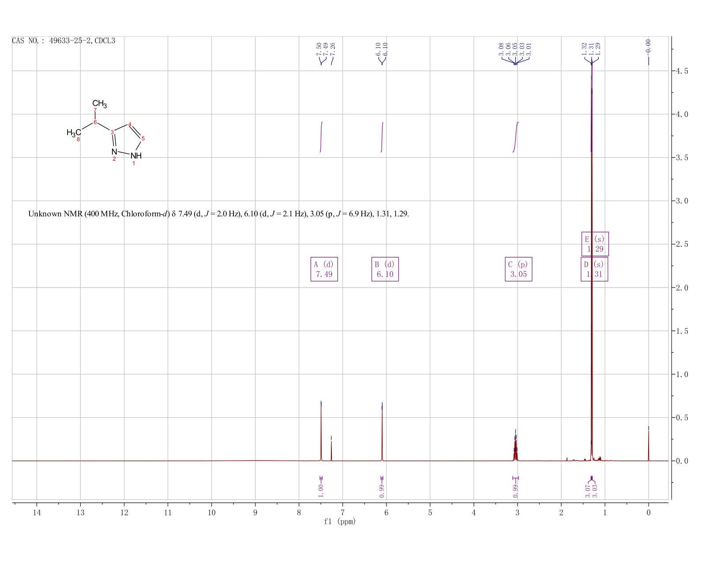Click the NMR multiplet report text line
Screen dimensions: 728x563
coord(218,214)
